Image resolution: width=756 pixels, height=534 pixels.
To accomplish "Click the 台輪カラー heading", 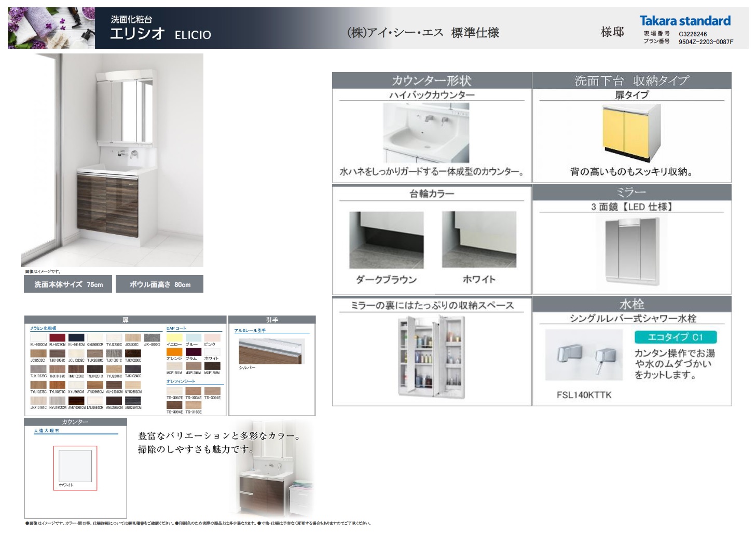I will pyautogui.click(x=432, y=194).
